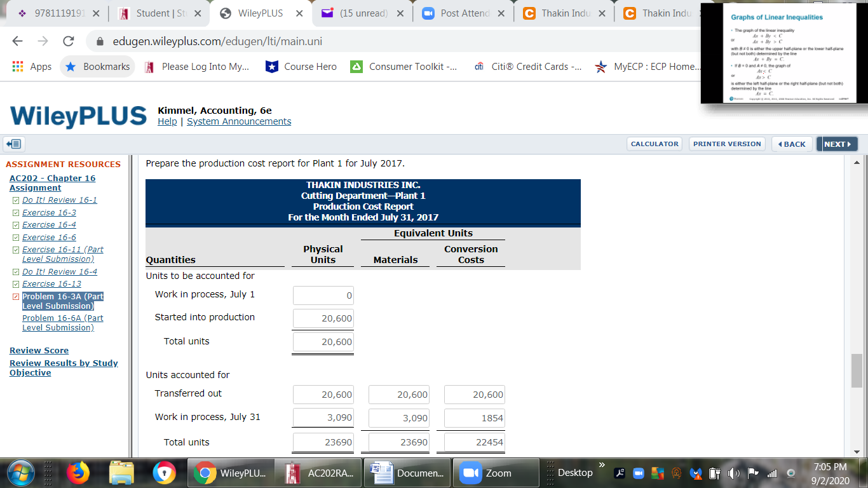Open Exercise 16-13 link
Image resolution: width=868 pixels, height=488 pixels.
(51, 284)
